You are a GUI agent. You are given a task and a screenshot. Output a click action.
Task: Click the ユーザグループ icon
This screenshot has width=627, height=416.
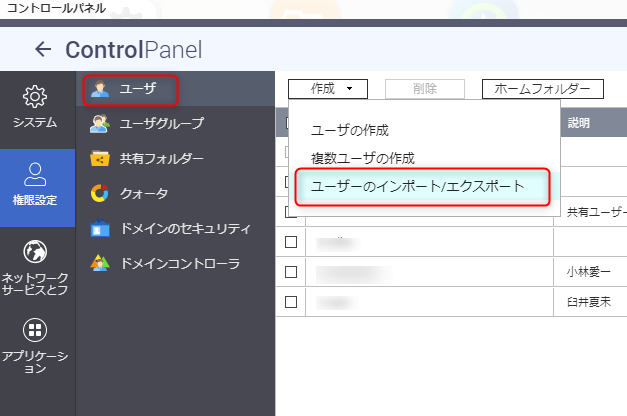click(x=99, y=123)
